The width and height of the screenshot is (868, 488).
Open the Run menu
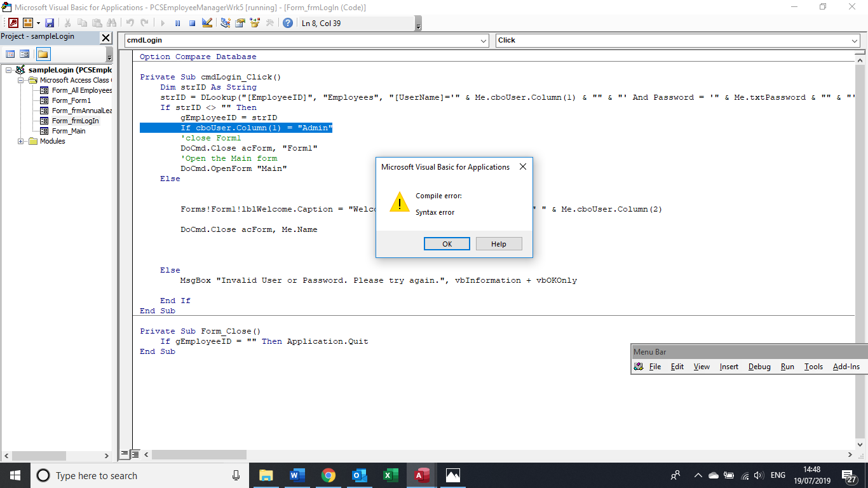pos(787,367)
